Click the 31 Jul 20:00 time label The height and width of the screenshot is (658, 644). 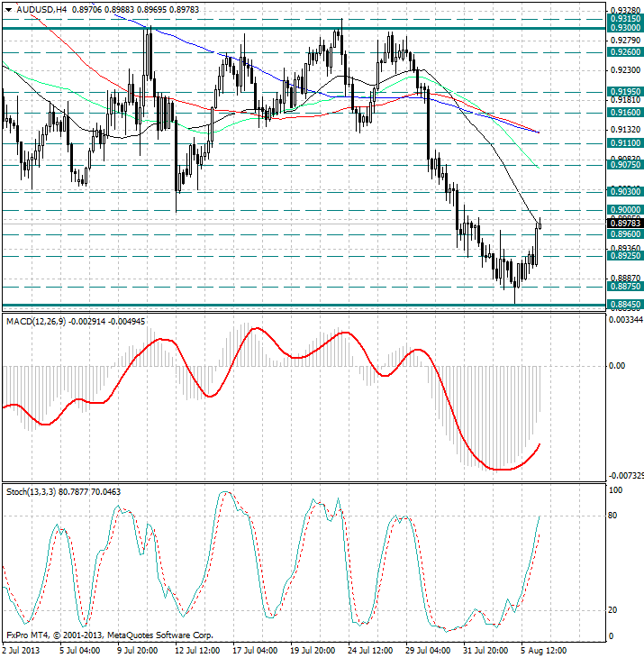tap(485, 651)
